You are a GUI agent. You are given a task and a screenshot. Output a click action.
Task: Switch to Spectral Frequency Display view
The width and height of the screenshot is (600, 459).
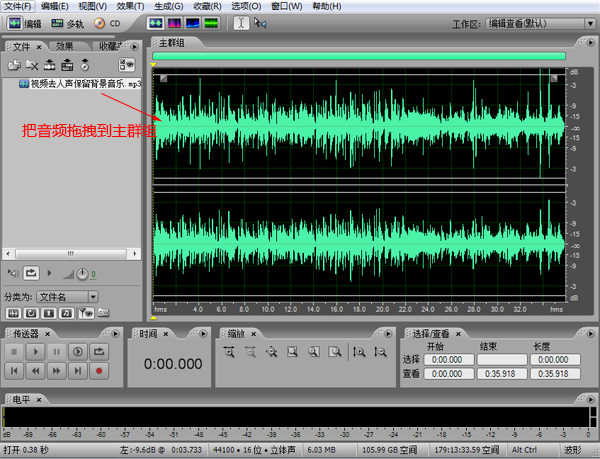coord(174,23)
